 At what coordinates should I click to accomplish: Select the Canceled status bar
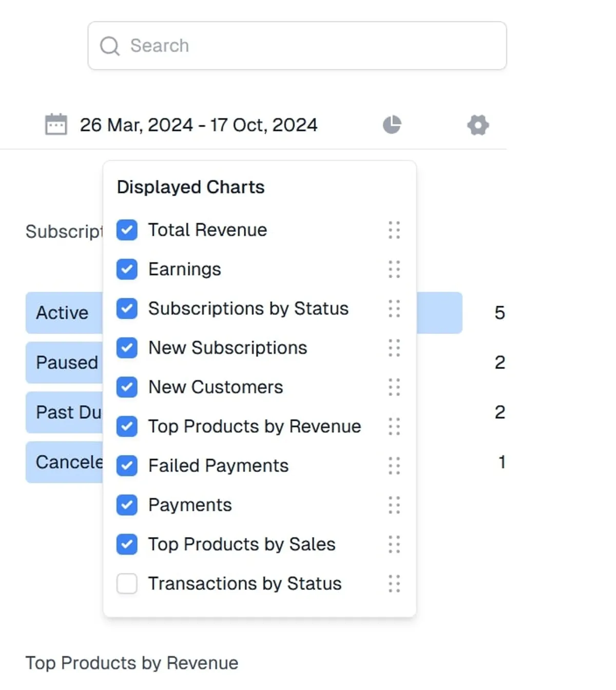(64, 462)
